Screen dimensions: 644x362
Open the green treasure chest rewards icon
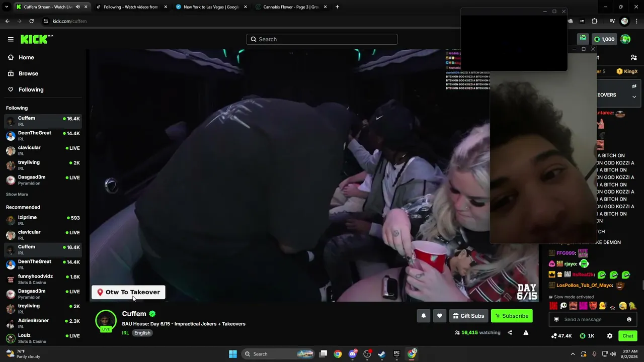[x=583, y=38]
